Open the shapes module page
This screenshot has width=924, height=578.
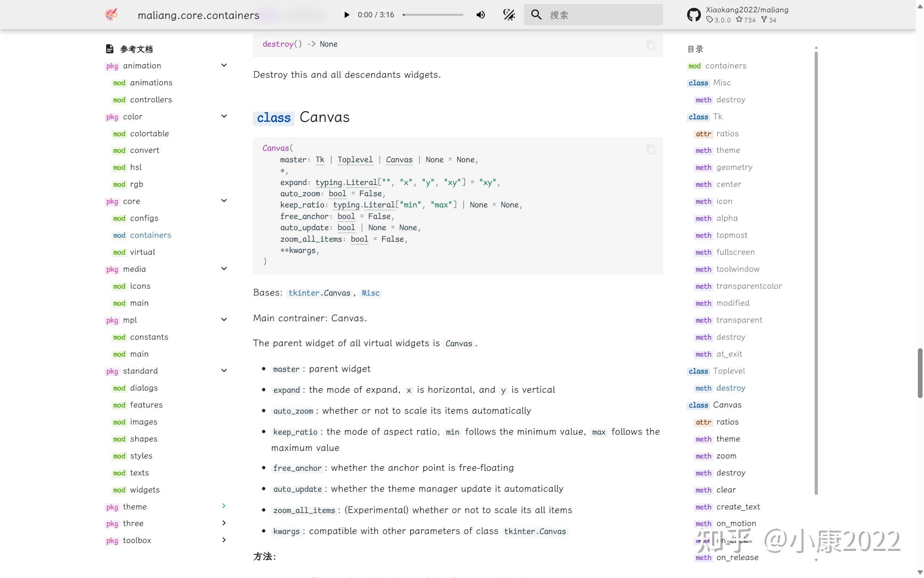point(135,439)
